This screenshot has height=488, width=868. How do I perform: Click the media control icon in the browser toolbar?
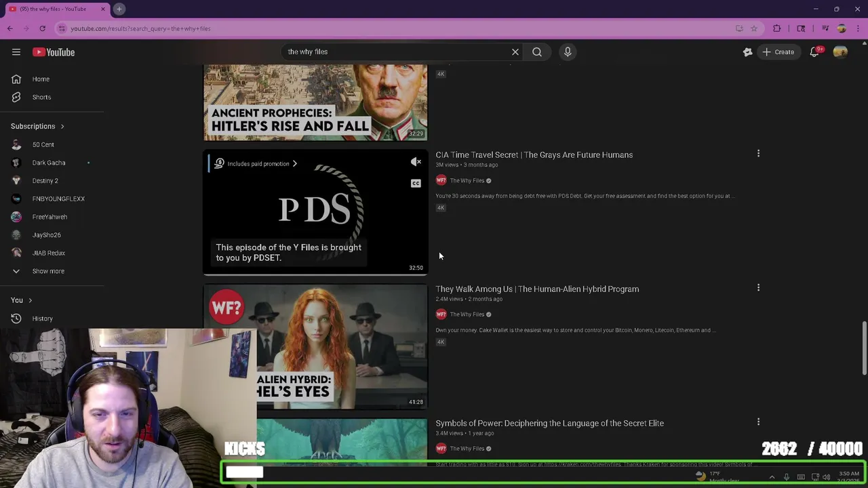tap(825, 28)
